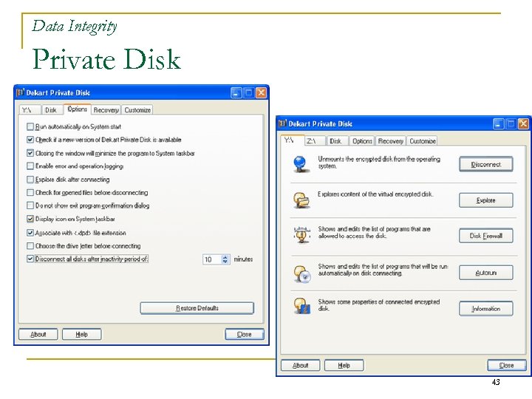
Task: Click About in the left window
Action: (38, 334)
